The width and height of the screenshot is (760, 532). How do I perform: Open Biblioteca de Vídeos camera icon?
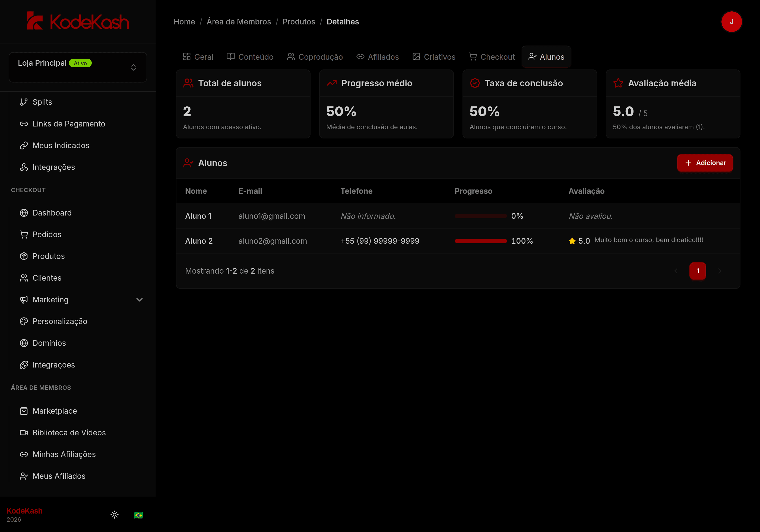pos(24,433)
